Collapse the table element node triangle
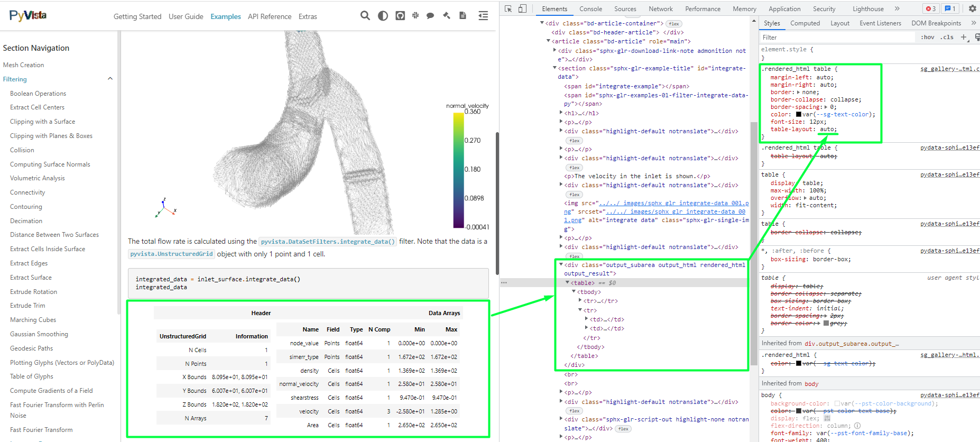The width and height of the screenshot is (980, 442). click(568, 283)
